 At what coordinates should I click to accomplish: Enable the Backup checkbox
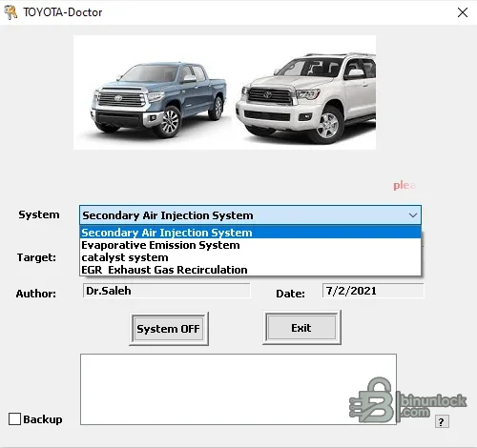click(x=14, y=419)
